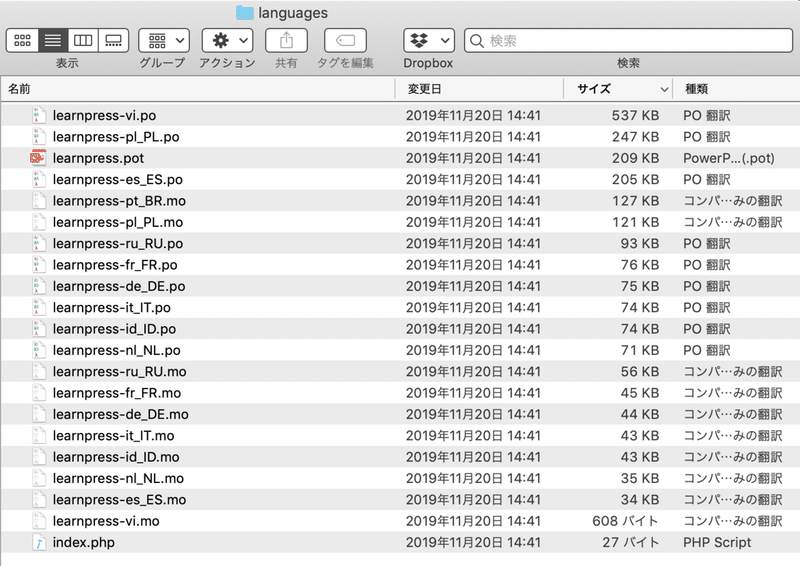Select file name learnpress-it_IT.mo
The width and height of the screenshot is (800, 566).
pyautogui.click(x=113, y=435)
